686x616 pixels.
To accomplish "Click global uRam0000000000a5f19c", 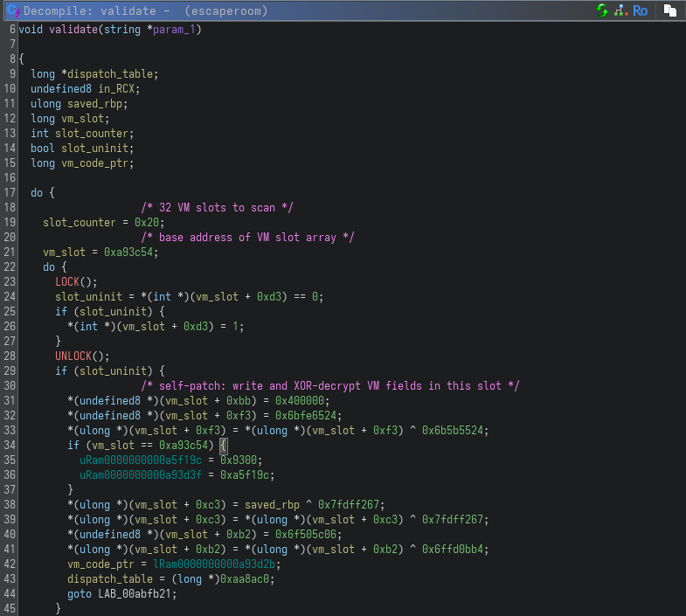I will [x=141, y=460].
